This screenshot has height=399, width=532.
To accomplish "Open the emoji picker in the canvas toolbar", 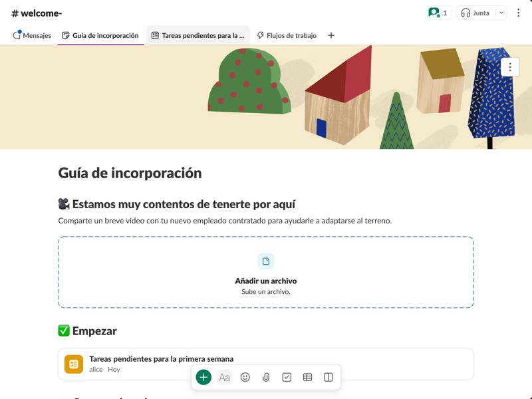I will click(245, 377).
